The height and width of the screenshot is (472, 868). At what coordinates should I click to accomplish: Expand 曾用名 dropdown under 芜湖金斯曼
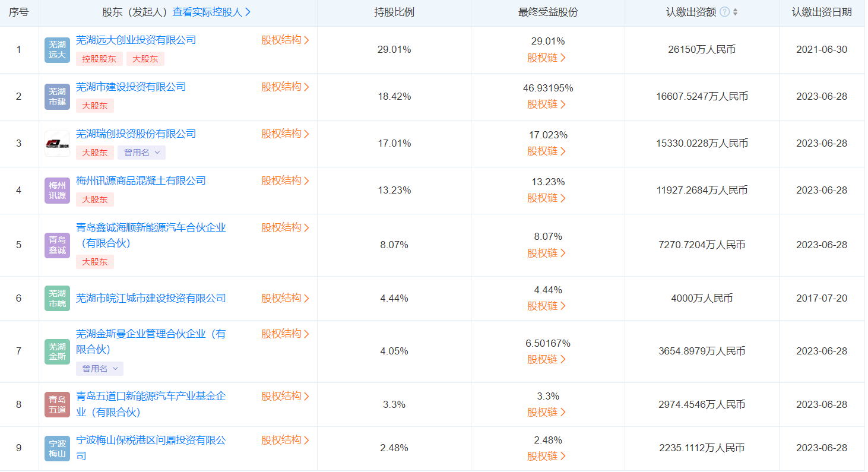(99, 369)
